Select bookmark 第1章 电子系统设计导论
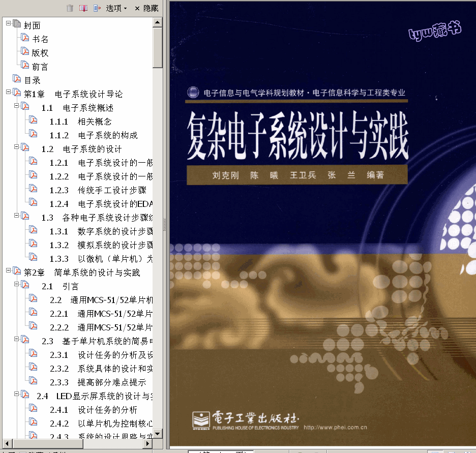This screenshot has height=453, width=476. (73, 94)
